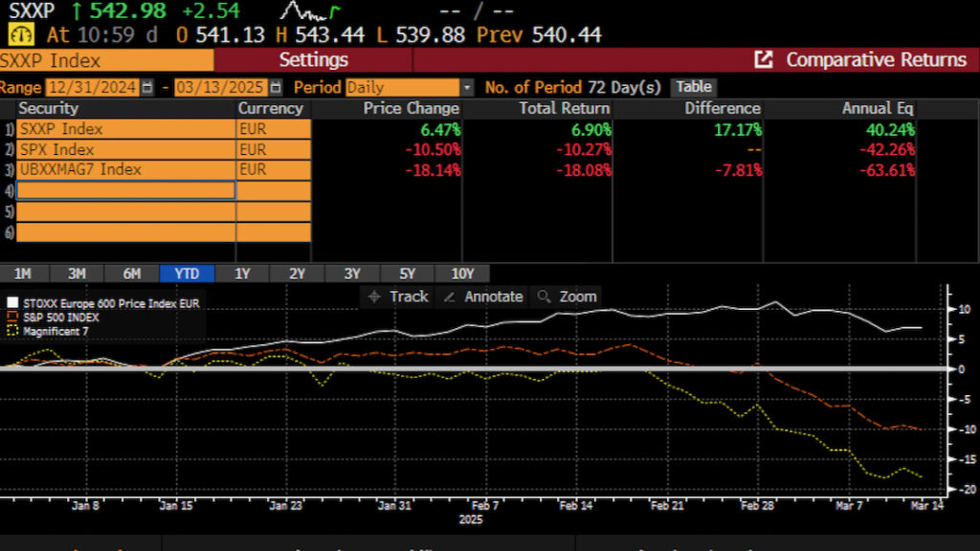Click the Track button label
Screen dimensions: 980x551
coord(409,297)
